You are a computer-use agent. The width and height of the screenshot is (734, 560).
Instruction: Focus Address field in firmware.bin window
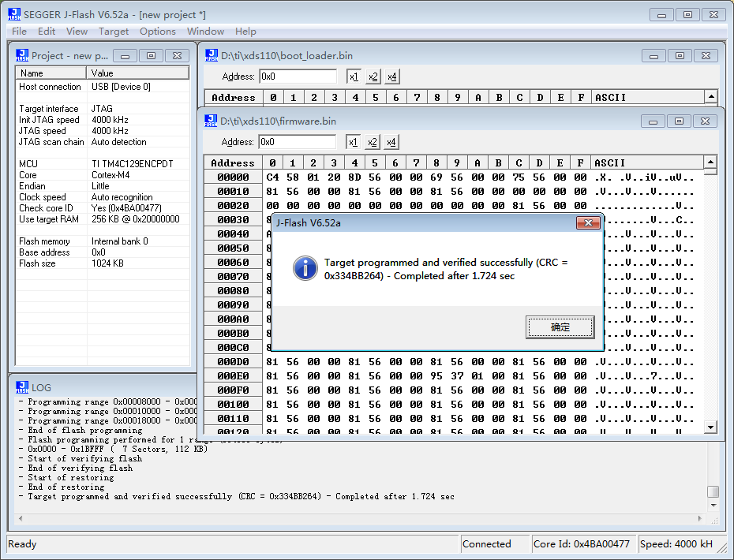tap(298, 142)
